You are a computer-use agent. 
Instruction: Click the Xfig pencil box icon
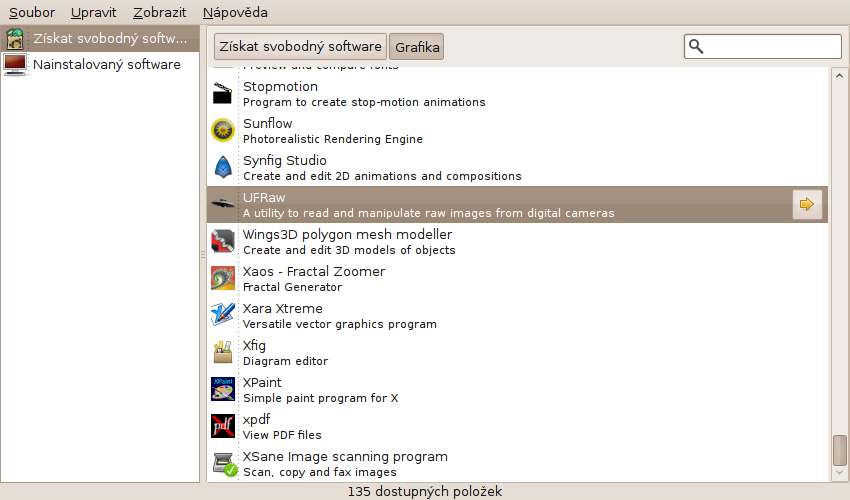[222, 352]
